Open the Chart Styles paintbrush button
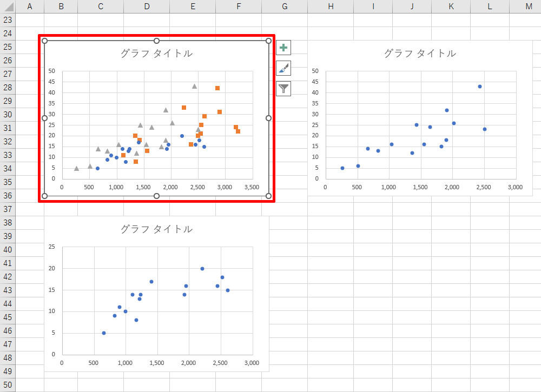 pyautogui.click(x=283, y=68)
